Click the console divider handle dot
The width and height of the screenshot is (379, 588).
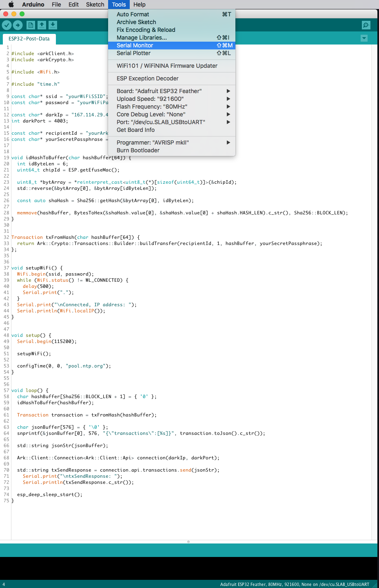coord(188,542)
